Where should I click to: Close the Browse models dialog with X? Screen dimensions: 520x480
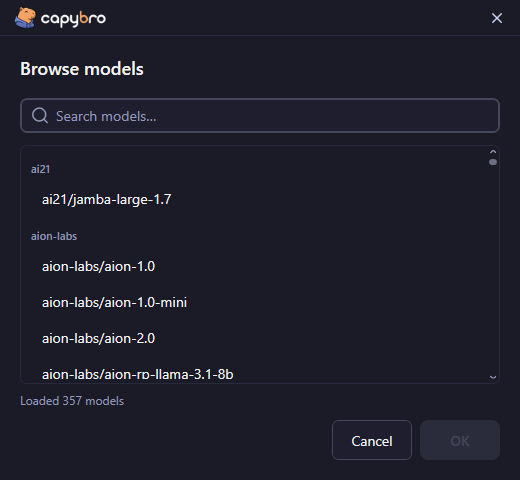click(x=497, y=18)
